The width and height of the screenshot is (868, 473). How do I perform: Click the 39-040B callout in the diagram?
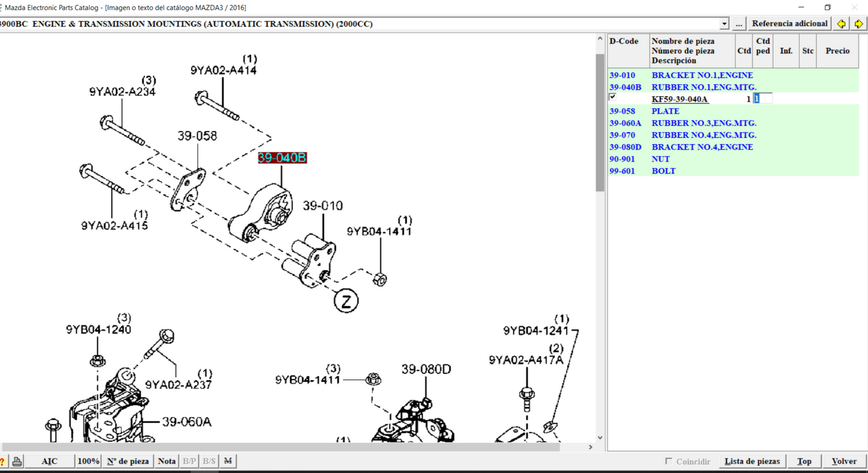[x=282, y=158]
